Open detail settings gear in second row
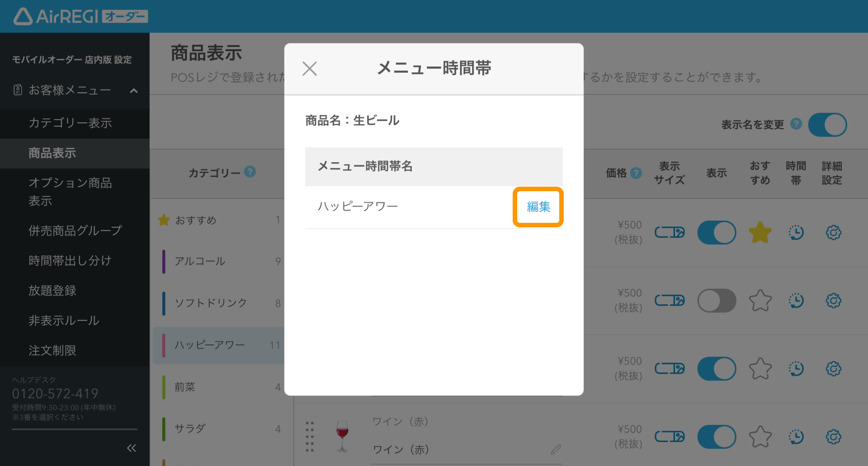The height and width of the screenshot is (466, 868). coord(833,301)
